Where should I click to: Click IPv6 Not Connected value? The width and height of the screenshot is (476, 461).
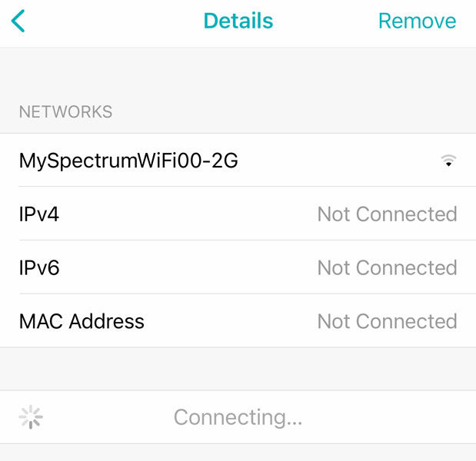click(387, 268)
